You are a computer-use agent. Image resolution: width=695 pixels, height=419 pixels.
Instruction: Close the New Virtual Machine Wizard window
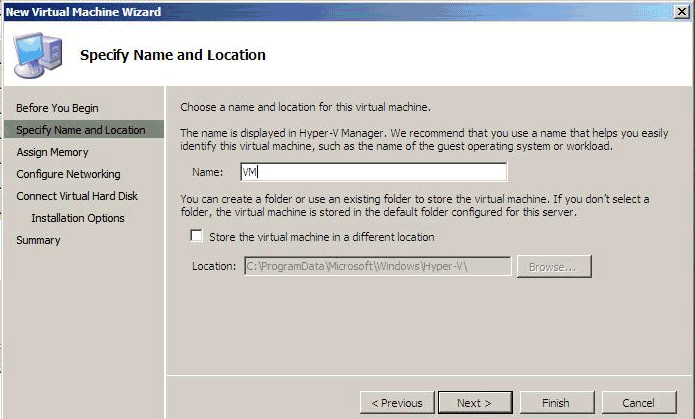(x=681, y=10)
